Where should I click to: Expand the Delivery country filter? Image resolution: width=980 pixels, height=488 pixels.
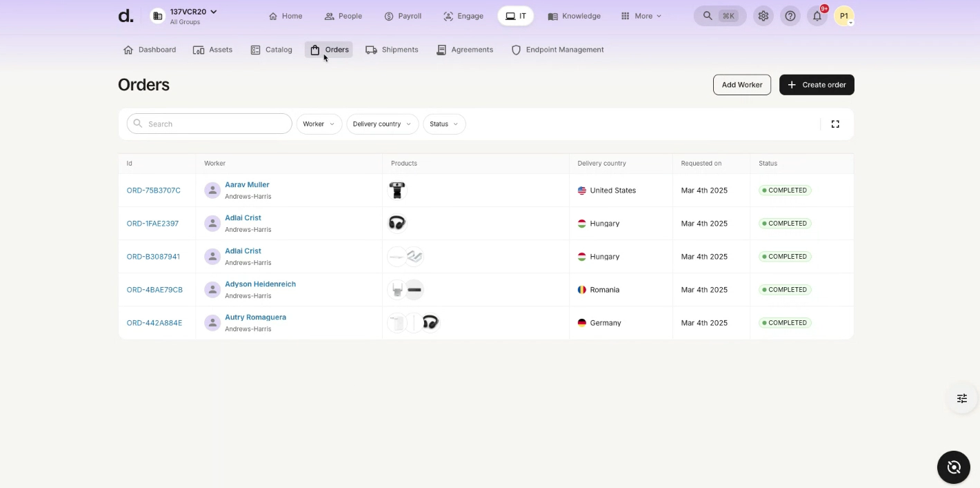(x=382, y=124)
